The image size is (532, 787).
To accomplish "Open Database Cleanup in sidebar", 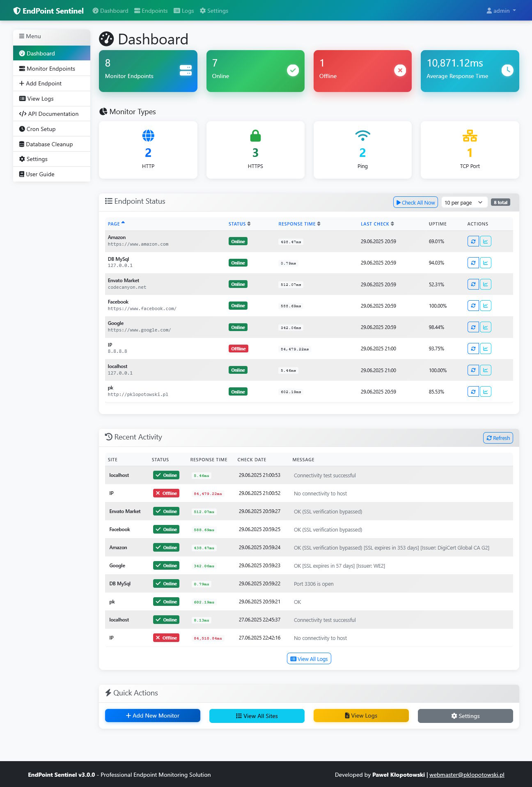I will [x=52, y=144].
